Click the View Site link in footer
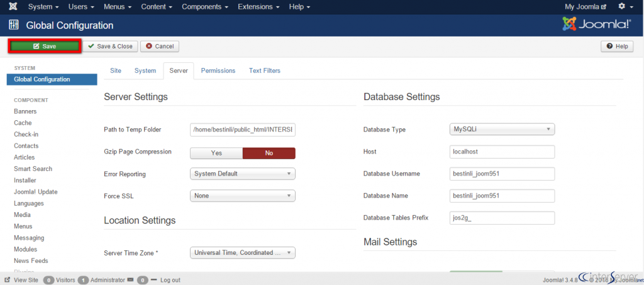The width and height of the screenshot is (644, 285). pos(26,280)
